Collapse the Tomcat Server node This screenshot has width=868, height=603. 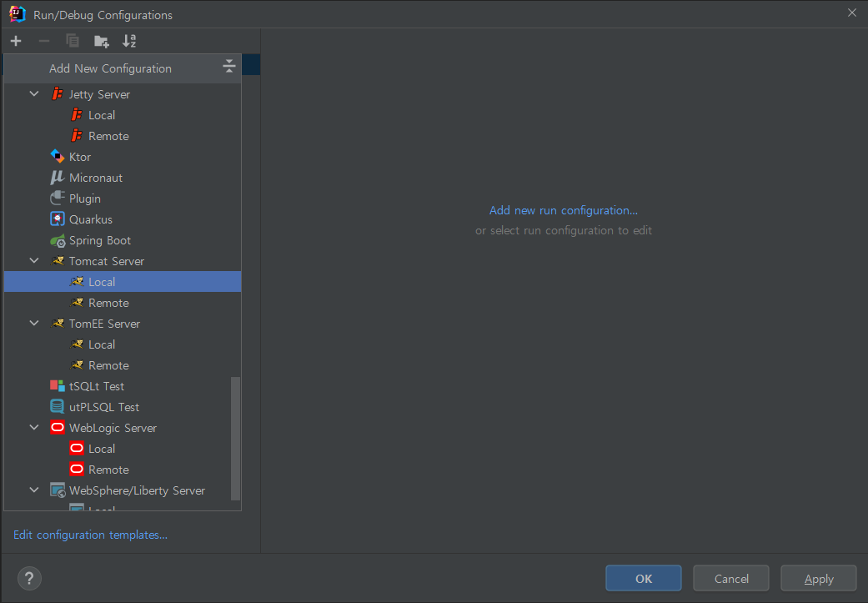pos(34,261)
